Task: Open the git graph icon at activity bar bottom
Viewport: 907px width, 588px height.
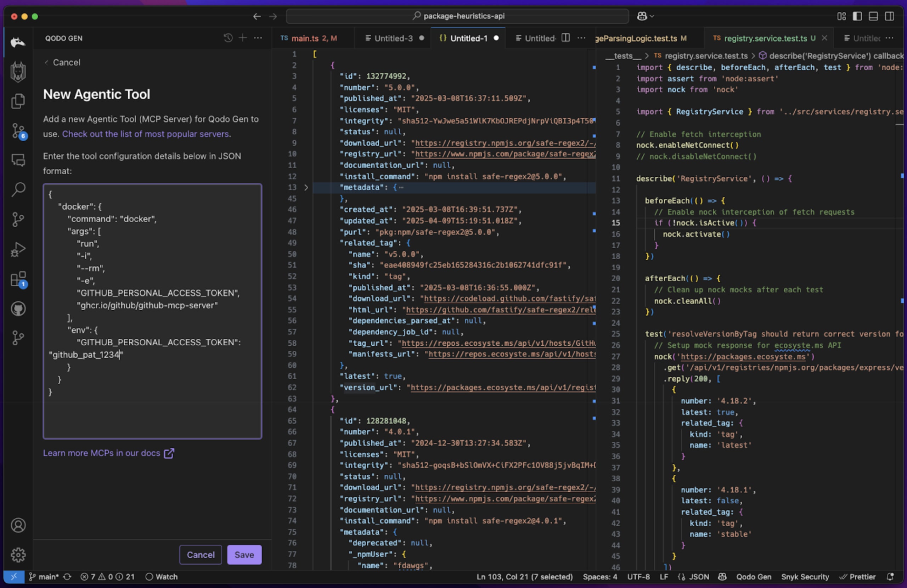Action: [18, 338]
